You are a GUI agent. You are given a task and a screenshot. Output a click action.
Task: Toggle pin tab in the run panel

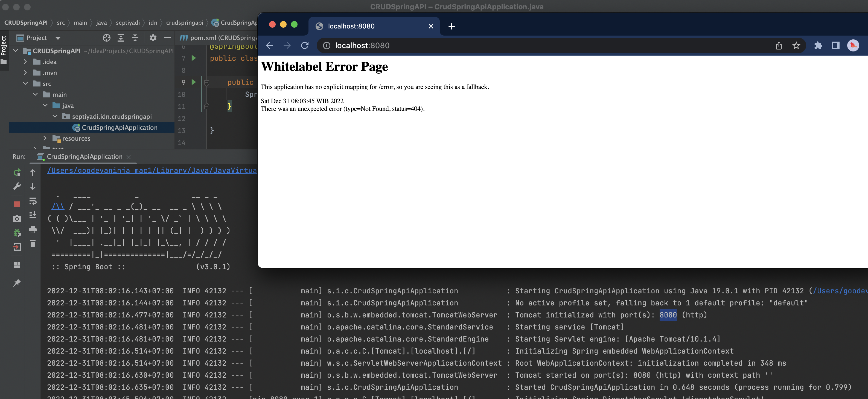point(17,283)
